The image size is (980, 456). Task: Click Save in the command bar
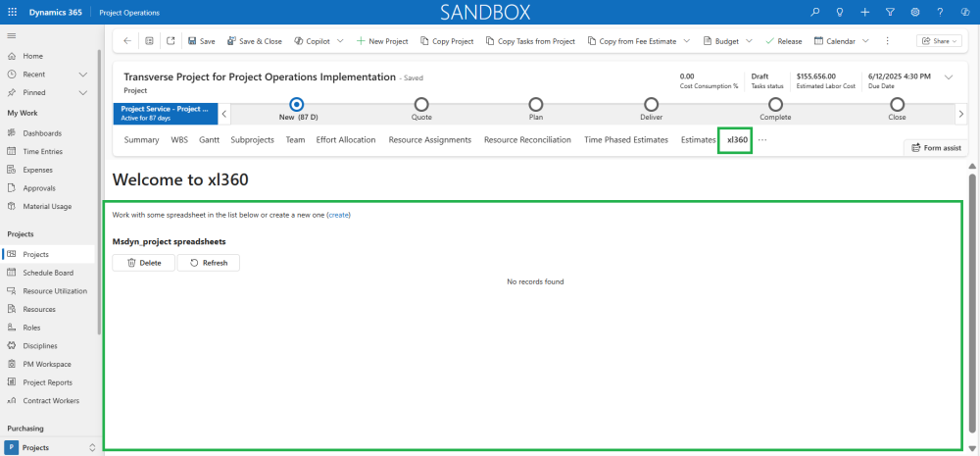201,41
